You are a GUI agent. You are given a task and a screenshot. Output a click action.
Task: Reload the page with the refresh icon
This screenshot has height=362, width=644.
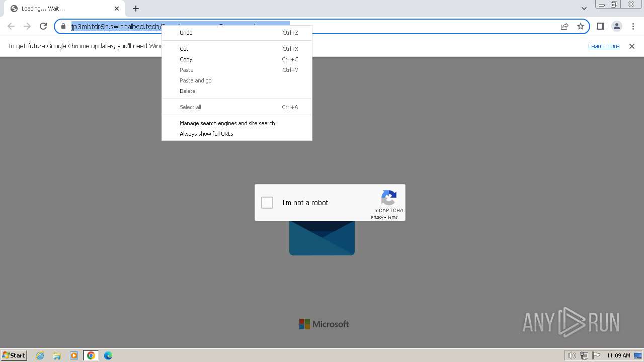tap(43, 26)
